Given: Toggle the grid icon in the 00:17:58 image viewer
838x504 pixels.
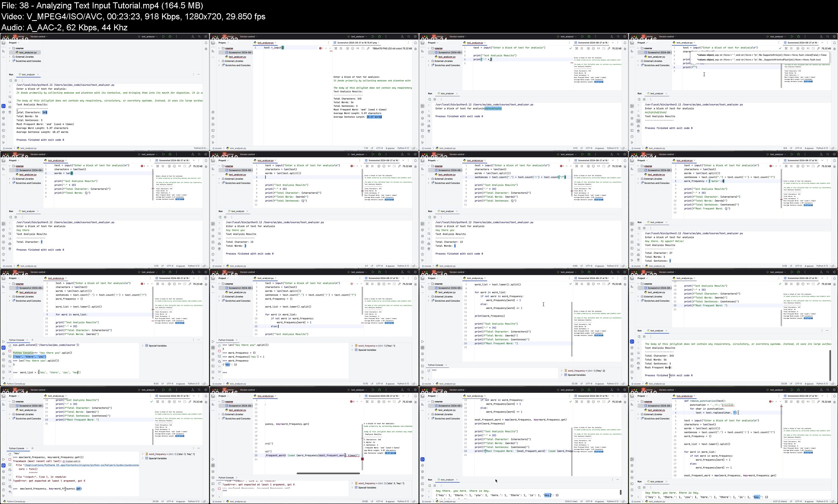Looking at the screenshot, I should coord(582,402).
